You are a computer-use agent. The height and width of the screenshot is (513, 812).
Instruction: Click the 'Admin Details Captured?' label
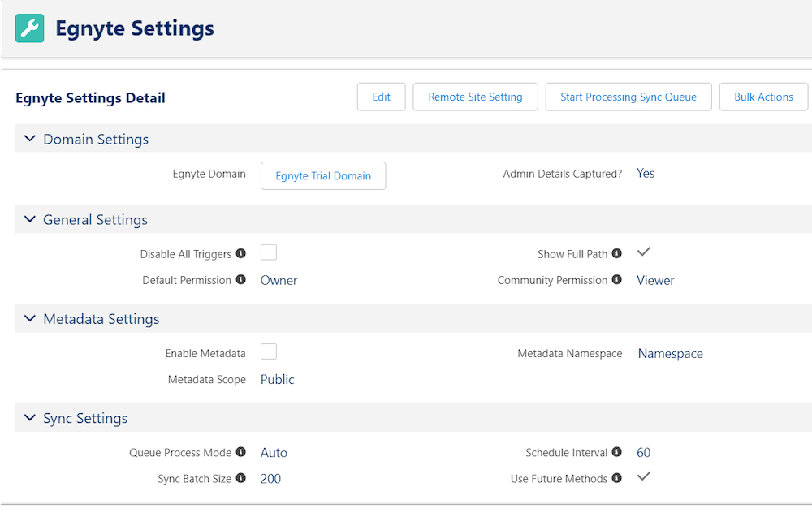point(563,174)
